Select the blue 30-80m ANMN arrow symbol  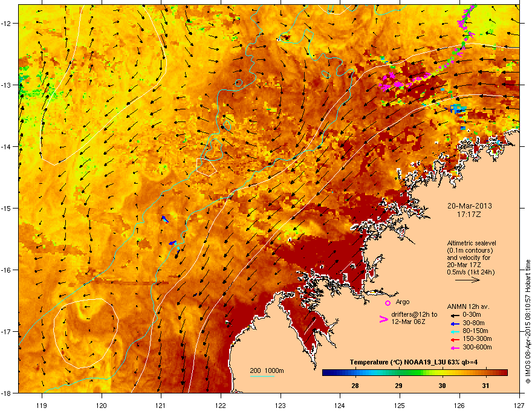[455, 323]
